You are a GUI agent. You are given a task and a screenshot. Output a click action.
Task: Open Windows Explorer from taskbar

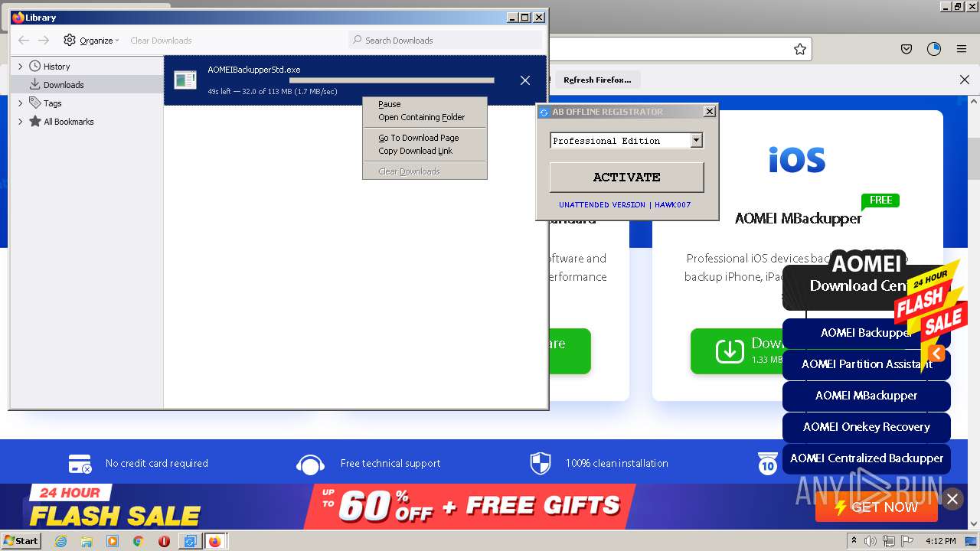pos(87,541)
